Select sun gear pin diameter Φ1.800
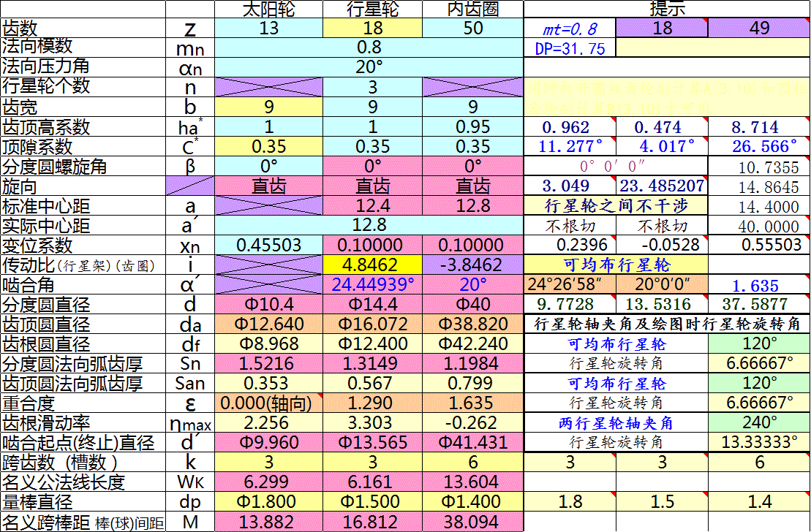This screenshot has width=811, height=532. [x=268, y=501]
